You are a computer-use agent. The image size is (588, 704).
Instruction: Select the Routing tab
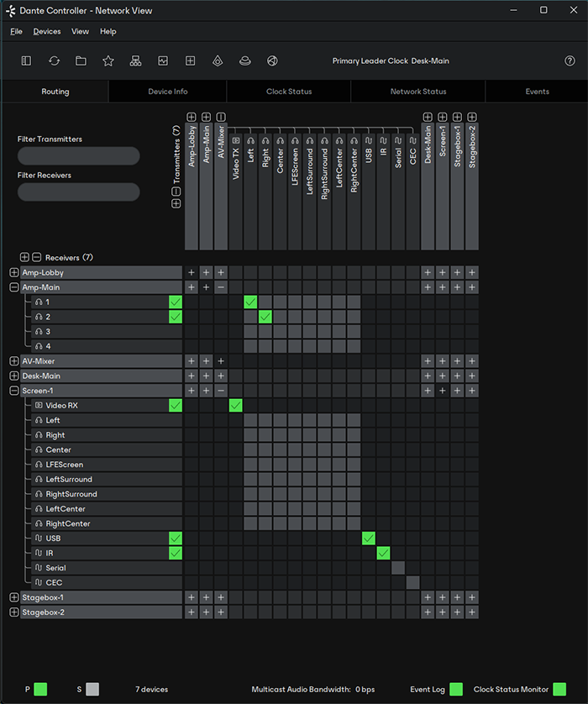tap(55, 92)
